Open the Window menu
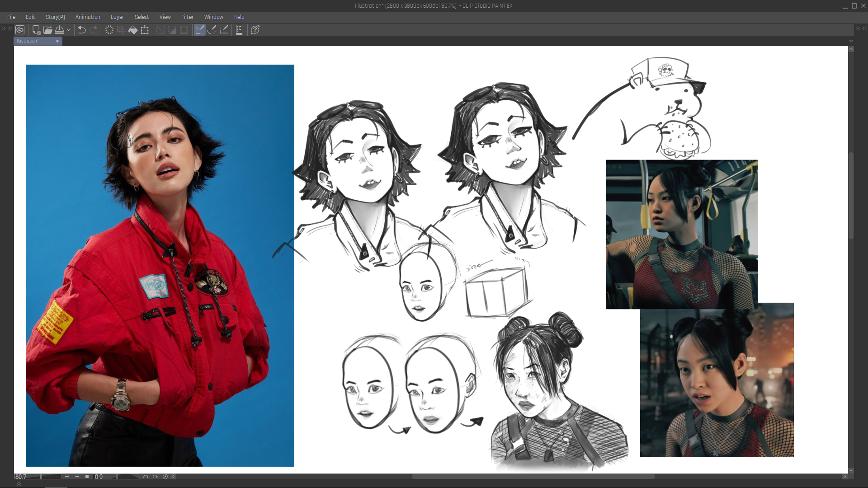Viewport: 868px width, 488px height. (213, 17)
